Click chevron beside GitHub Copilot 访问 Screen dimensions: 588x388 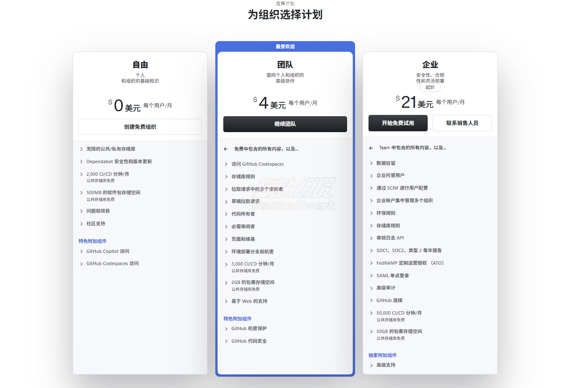[x=81, y=251]
